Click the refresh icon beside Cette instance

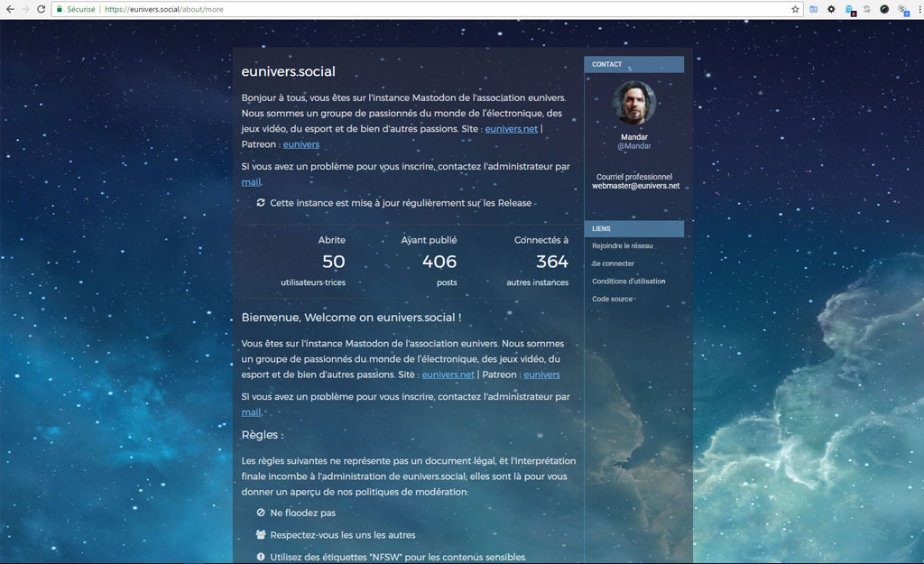coord(261,203)
